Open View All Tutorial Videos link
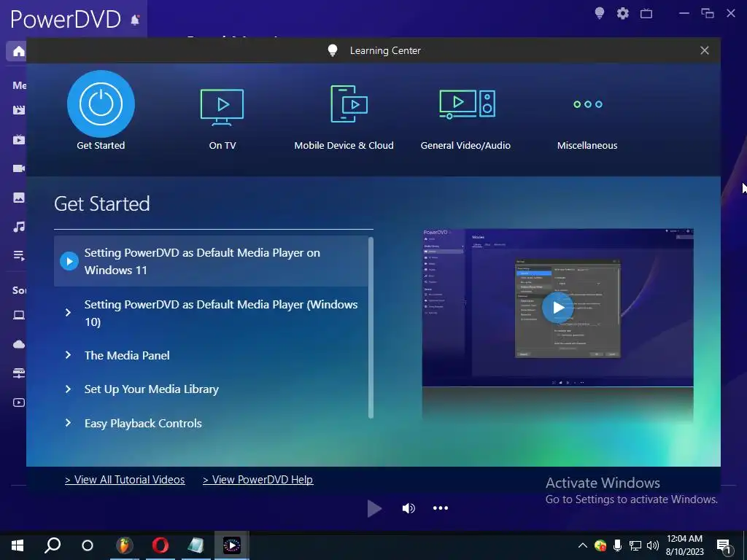 click(x=125, y=480)
